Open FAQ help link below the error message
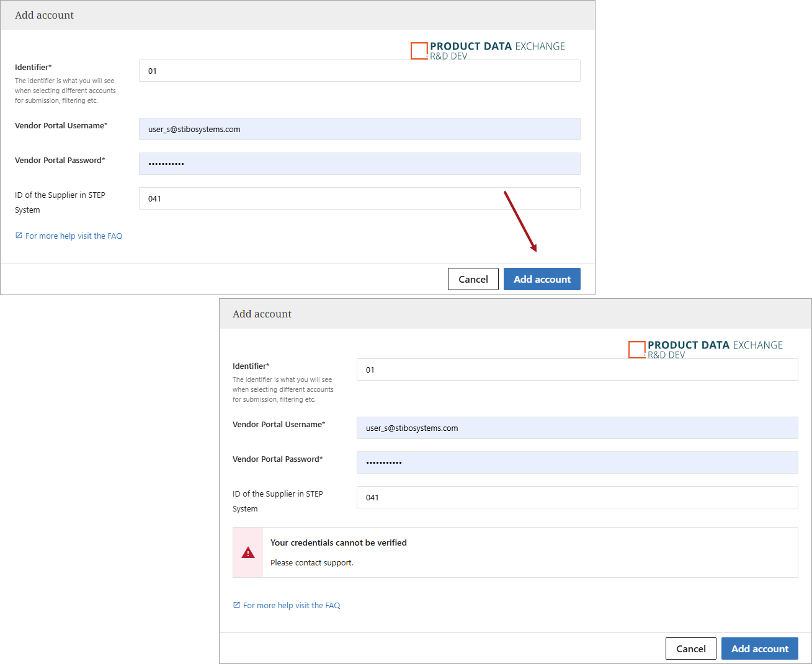Screen dimensions: 812x664 point(292,606)
